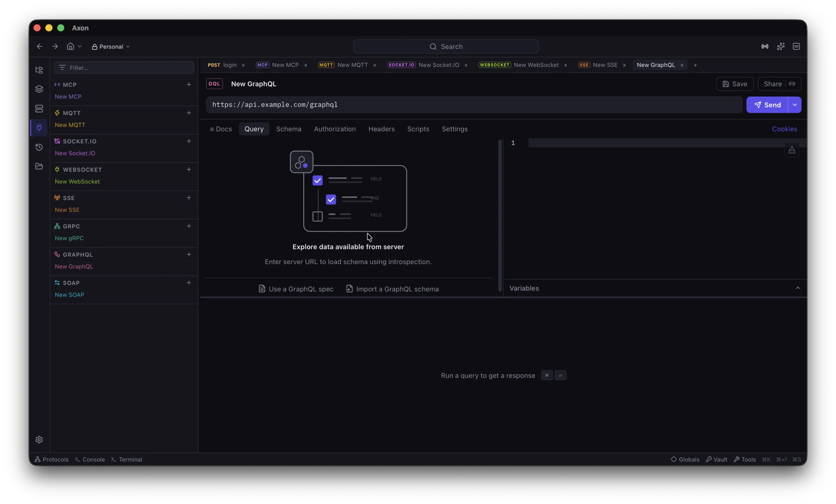Open the Scripts tab
Screen dimensions: 836x504
pos(418,129)
